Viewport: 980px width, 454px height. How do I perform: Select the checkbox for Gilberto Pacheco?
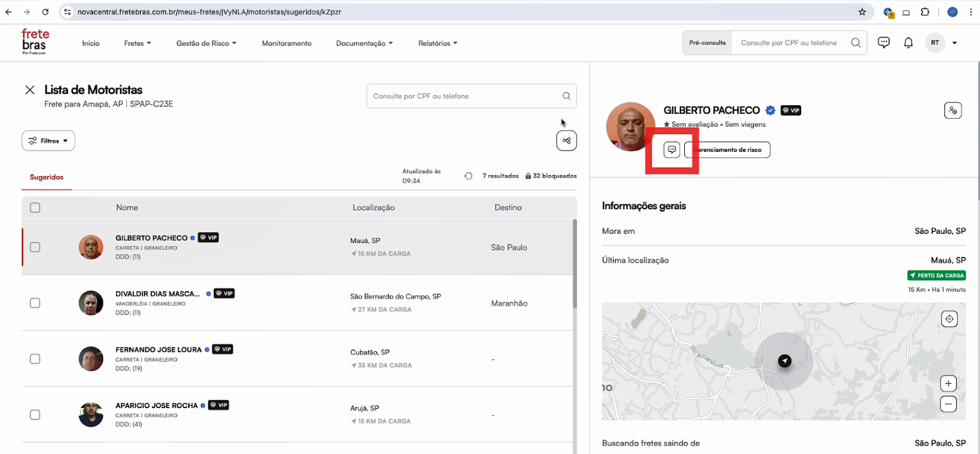[x=35, y=247]
